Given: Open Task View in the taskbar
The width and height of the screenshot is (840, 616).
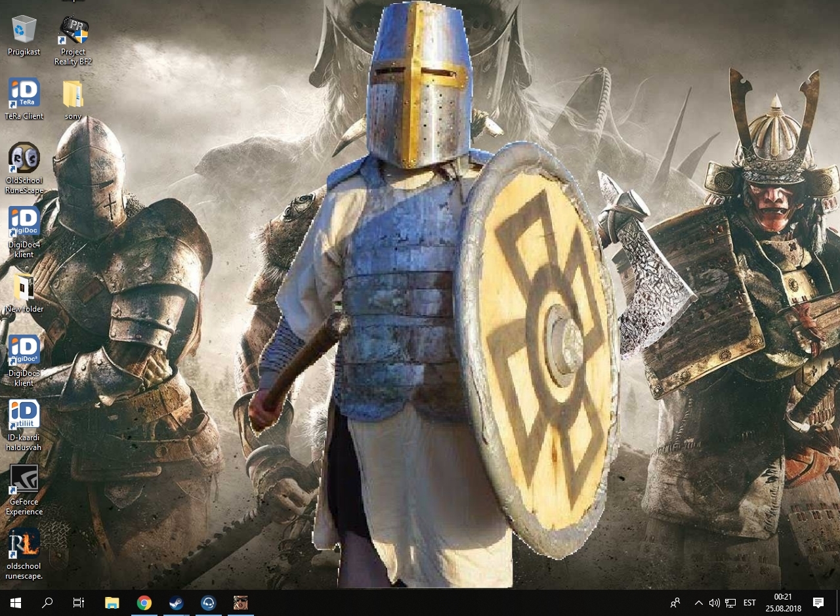Looking at the screenshot, I should (79, 603).
